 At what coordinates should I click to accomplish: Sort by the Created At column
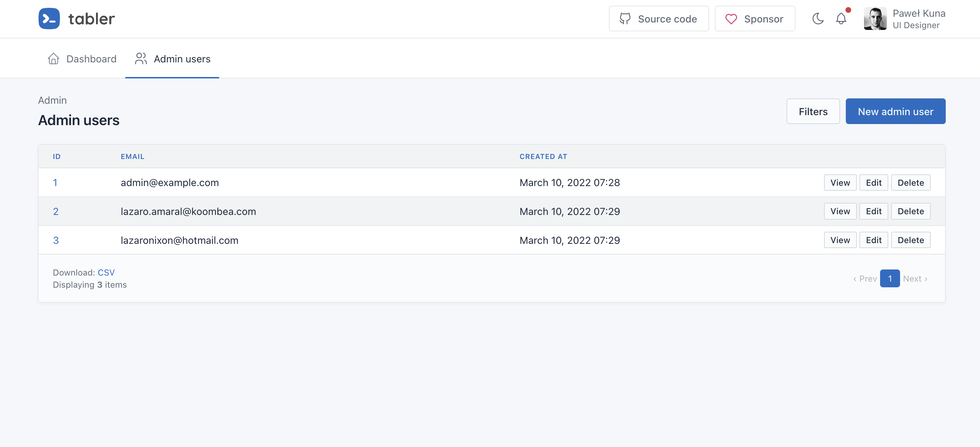(543, 156)
